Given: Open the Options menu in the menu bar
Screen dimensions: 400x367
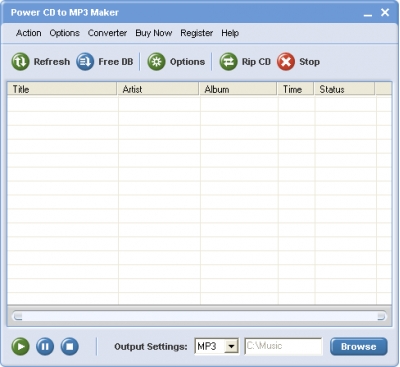Looking at the screenshot, I should click(x=65, y=33).
